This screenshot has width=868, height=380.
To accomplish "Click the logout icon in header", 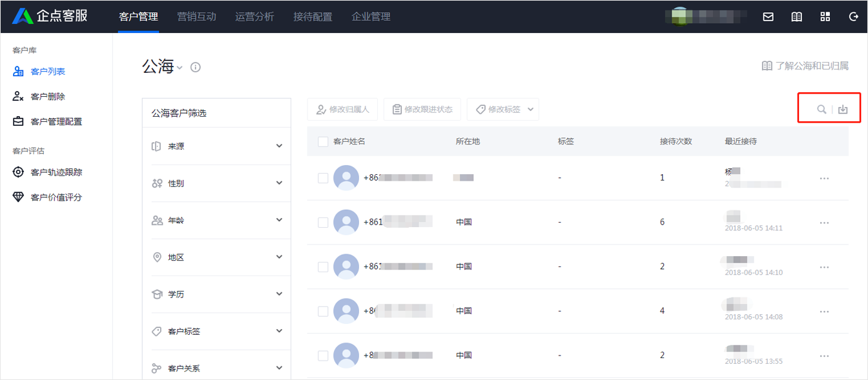I will point(853,17).
